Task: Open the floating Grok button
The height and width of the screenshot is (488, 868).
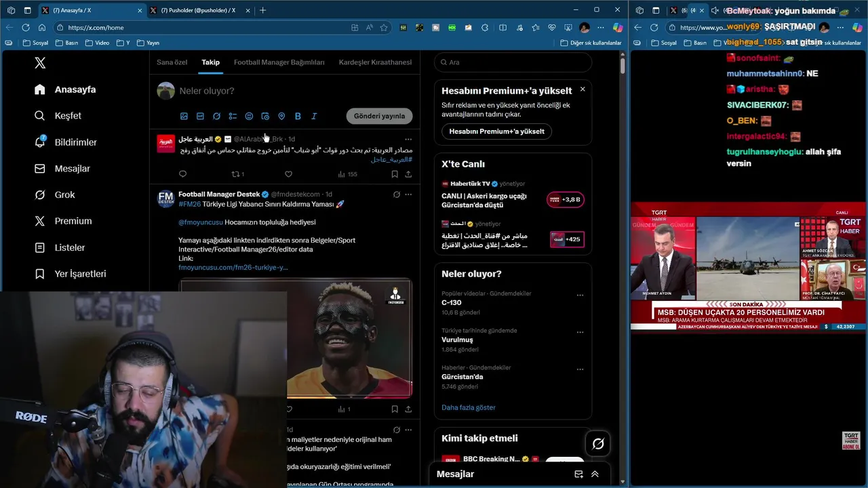Action: 598,444
